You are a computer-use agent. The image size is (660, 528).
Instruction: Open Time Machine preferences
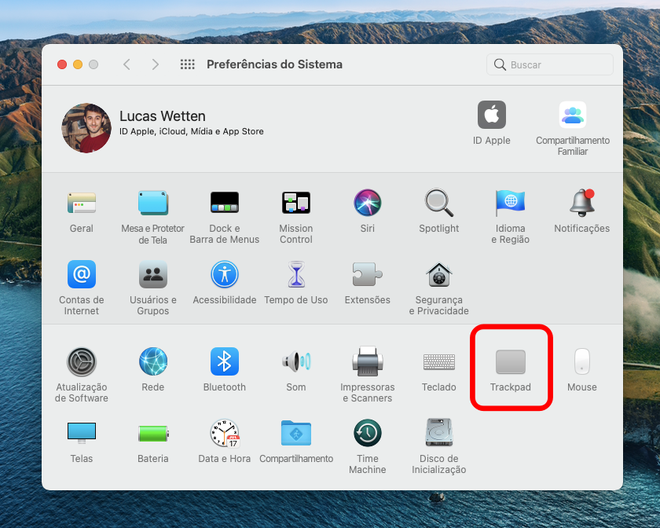point(367,433)
